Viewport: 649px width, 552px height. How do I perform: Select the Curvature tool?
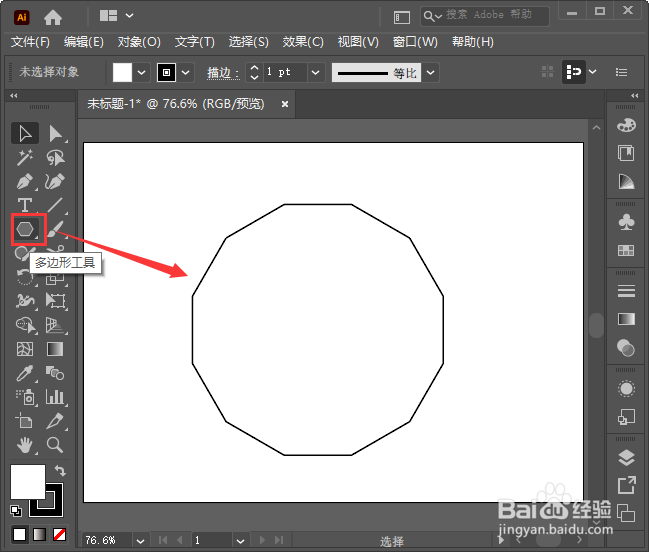point(55,182)
